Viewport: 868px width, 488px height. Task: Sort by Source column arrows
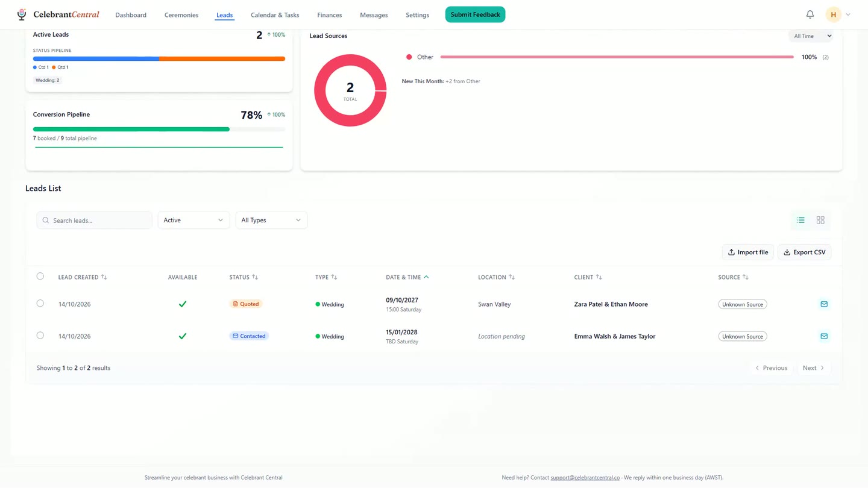(746, 277)
